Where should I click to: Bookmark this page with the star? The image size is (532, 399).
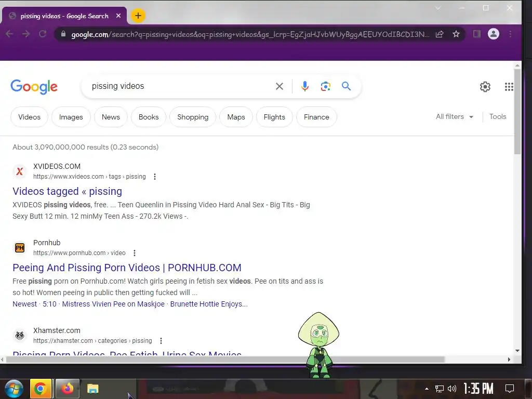456,34
